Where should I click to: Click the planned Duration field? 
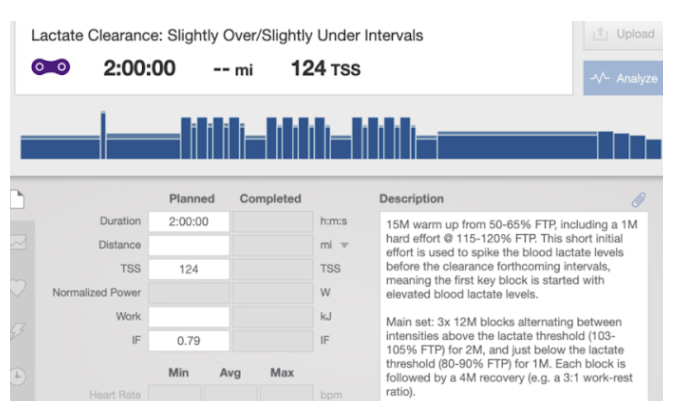click(x=189, y=221)
